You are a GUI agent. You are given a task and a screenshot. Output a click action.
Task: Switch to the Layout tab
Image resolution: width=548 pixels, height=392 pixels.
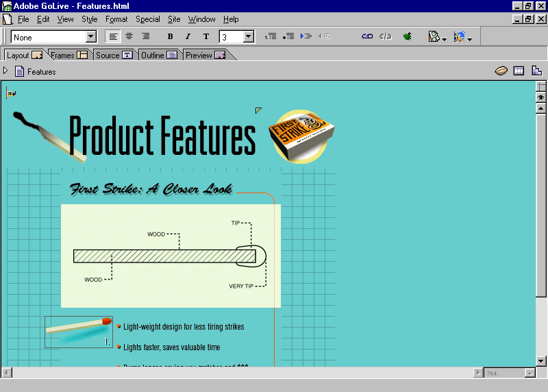(24, 56)
